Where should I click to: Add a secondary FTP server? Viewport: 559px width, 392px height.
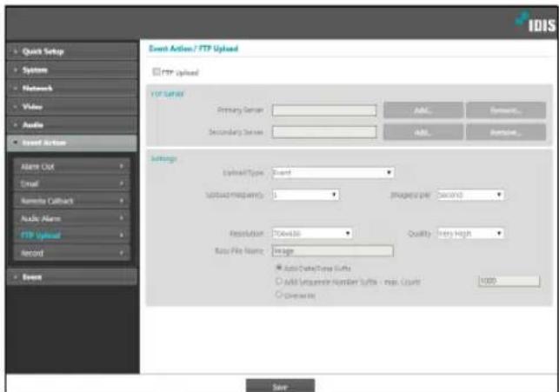click(423, 132)
